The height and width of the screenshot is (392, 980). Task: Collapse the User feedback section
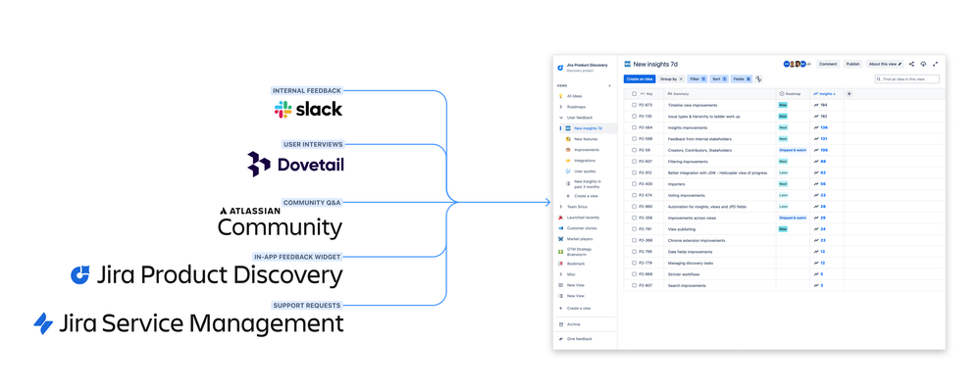(x=560, y=118)
